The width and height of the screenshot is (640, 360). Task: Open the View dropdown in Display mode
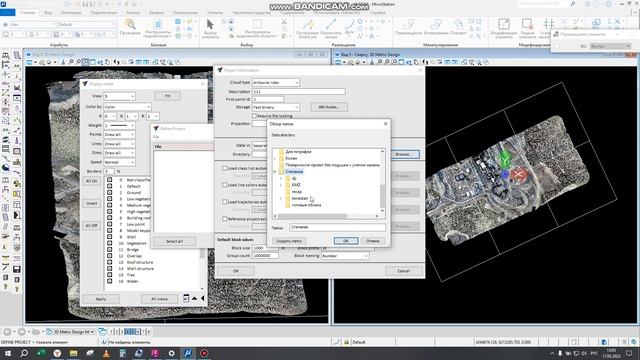(x=119, y=96)
